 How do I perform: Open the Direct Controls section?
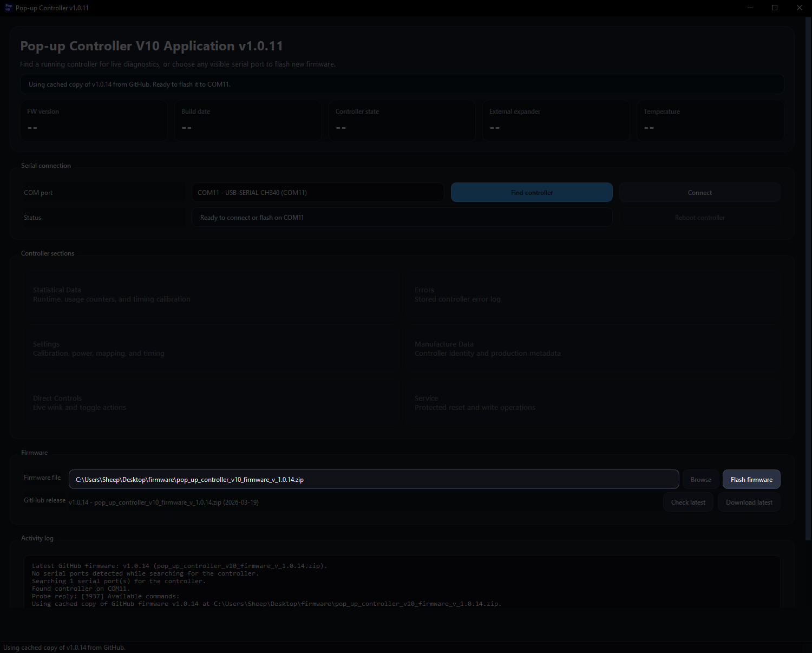pyautogui.click(x=211, y=402)
